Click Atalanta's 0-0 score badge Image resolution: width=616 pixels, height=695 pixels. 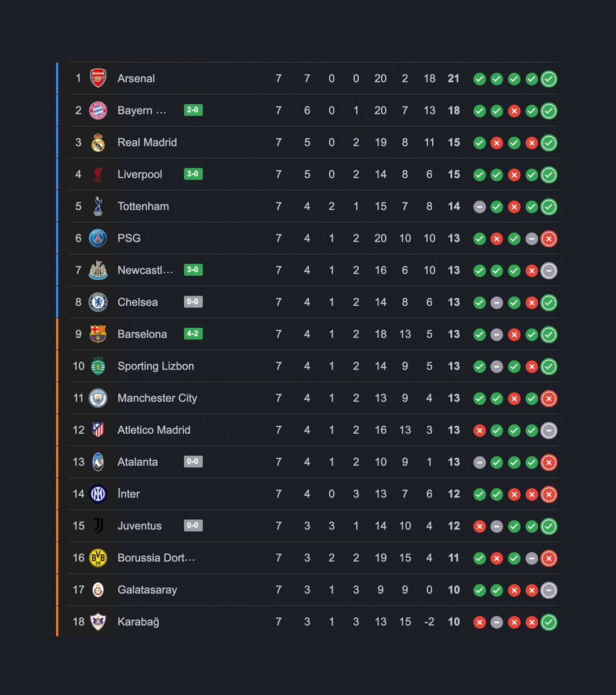[x=193, y=462]
